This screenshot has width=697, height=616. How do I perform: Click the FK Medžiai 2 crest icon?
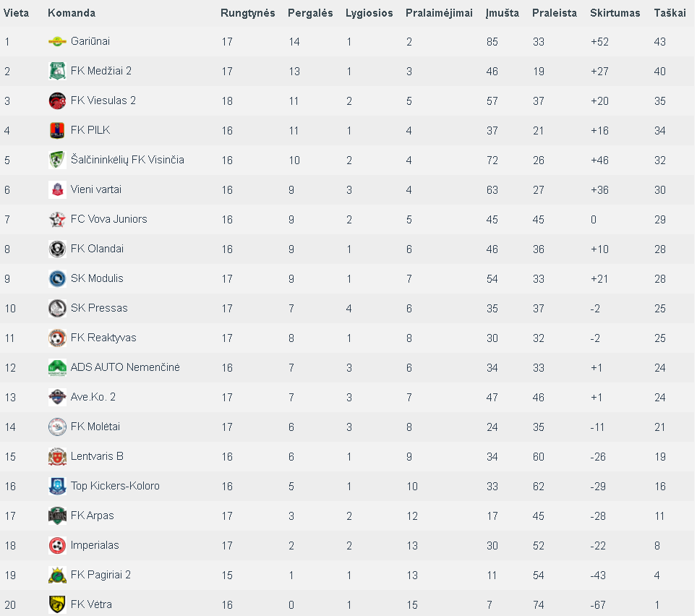tap(57, 71)
